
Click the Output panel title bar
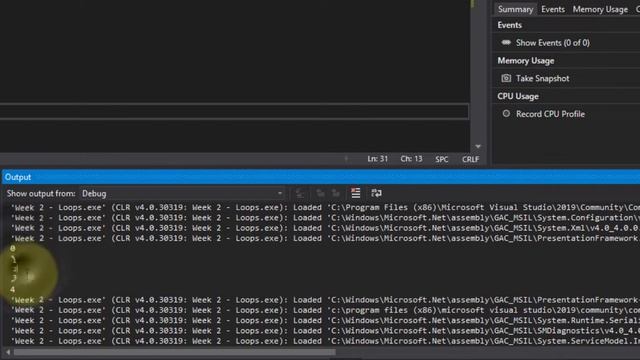pos(321,177)
